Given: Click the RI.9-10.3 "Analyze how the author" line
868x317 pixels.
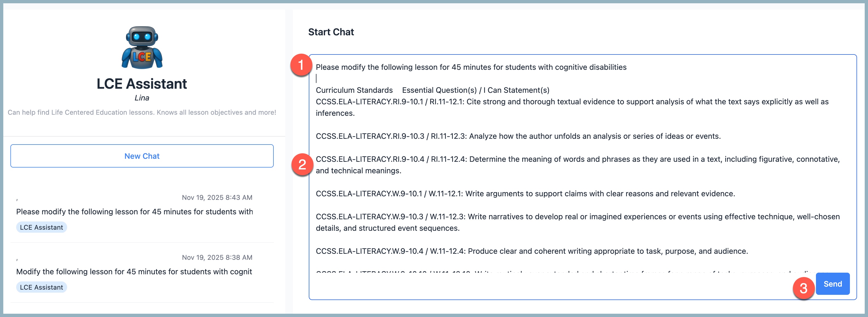Looking at the screenshot, I should (518, 136).
